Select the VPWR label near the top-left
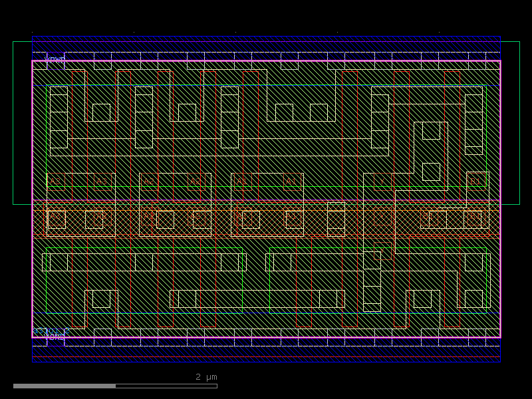The width and height of the screenshot is (532, 399). 54,59
